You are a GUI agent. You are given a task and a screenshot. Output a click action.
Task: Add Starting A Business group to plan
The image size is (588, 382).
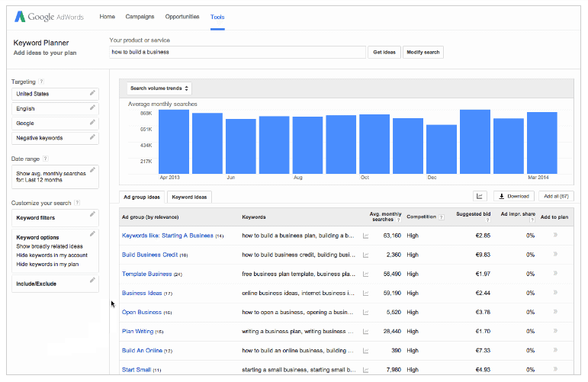(x=555, y=235)
